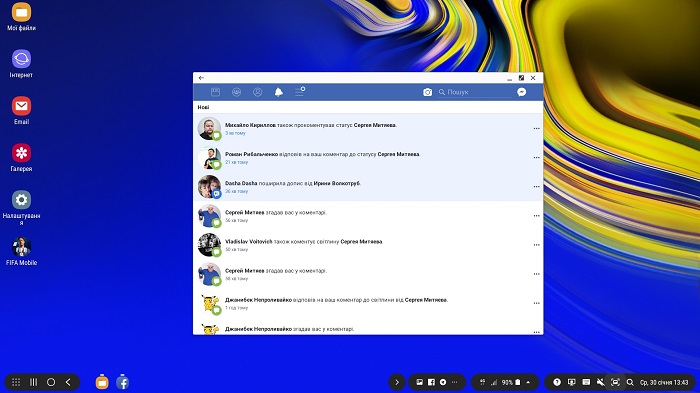Open the Facebook News Feed tab icon
The width and height of the screenshot is (700, 393).
coord(215,92)
